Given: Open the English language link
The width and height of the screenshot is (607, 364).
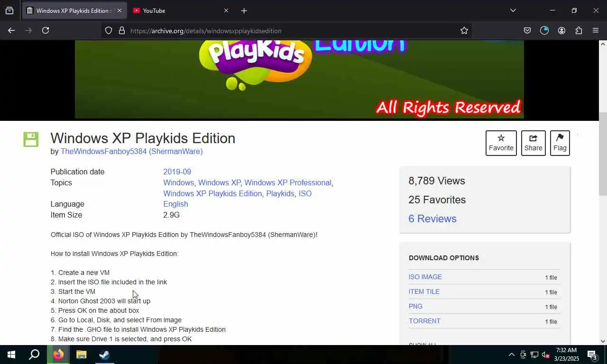Looking at the screenshot, I should [x=175, y=204].
